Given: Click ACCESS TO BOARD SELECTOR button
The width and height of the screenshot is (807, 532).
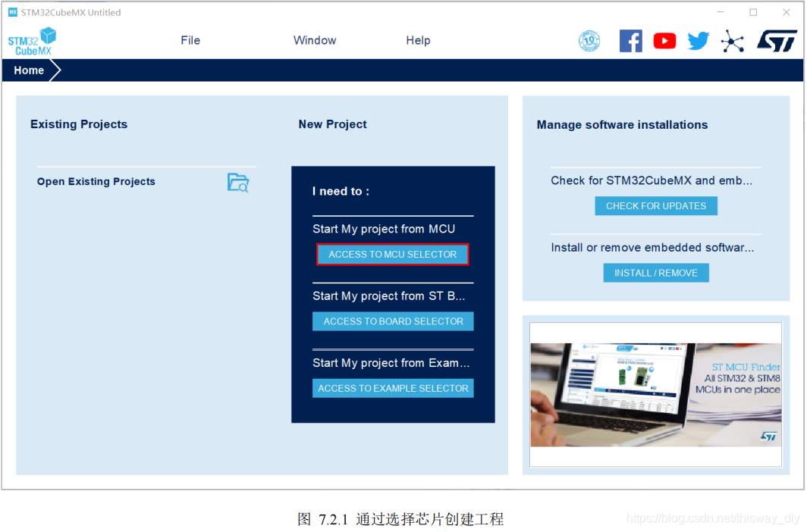Looking at the screenshot, I should 393,321.
